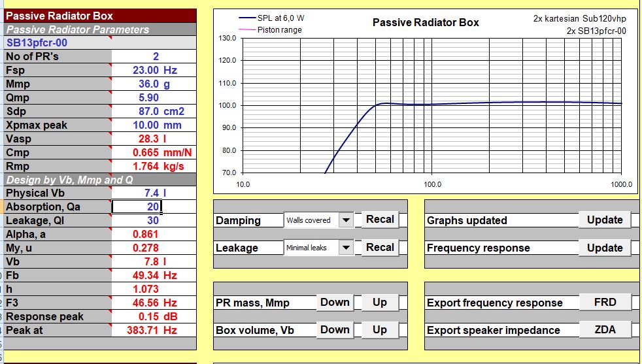Click the Passive Radiator Box chart title
Screen dimensions: 642x364
click(x=426, y=23)
